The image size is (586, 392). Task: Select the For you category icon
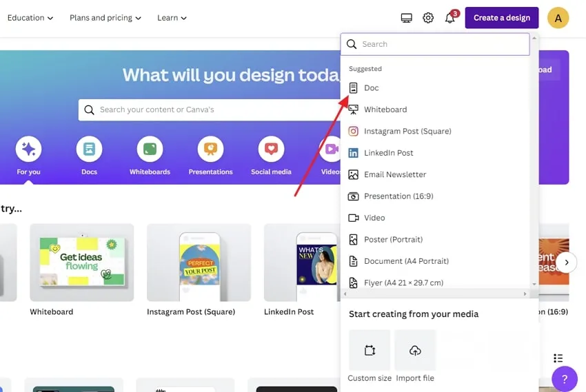[28, 149]
